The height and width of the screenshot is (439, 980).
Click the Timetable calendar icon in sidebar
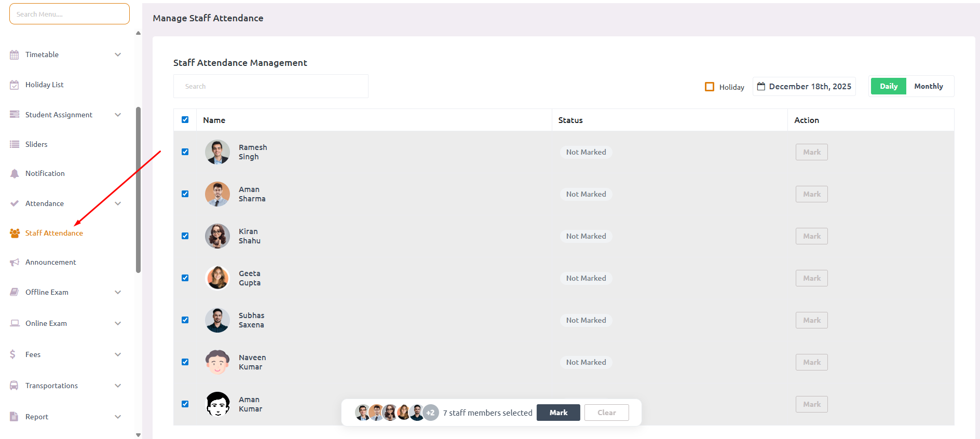pyautogui.click(x=15, y=54)
